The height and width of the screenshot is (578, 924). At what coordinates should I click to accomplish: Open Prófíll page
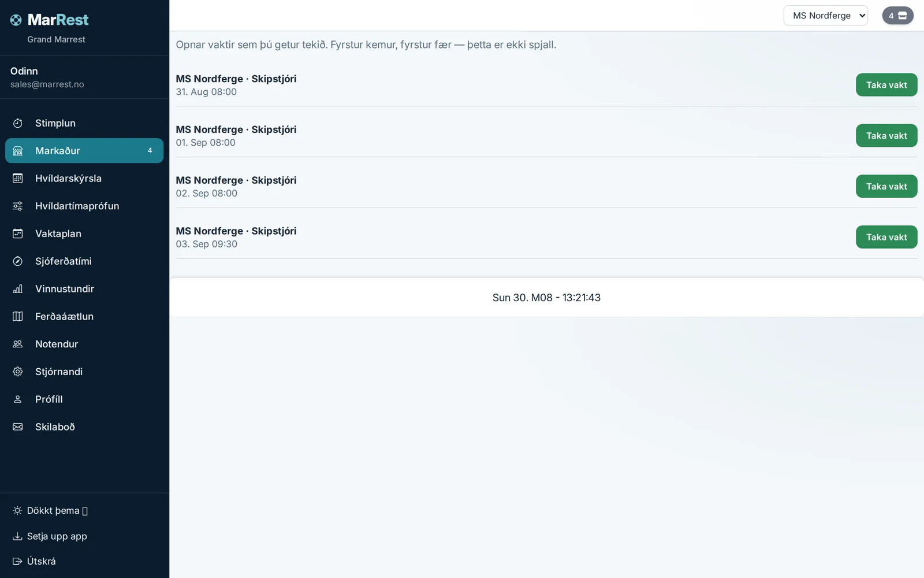[84, 399]
